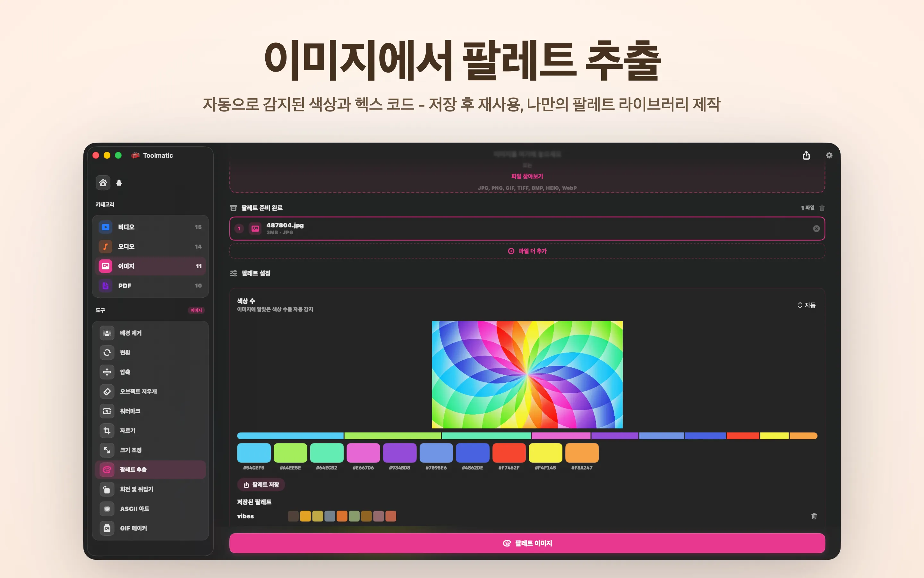Select the 오디오 category
This screenshot has width=924, height=578.
point(150,247)
